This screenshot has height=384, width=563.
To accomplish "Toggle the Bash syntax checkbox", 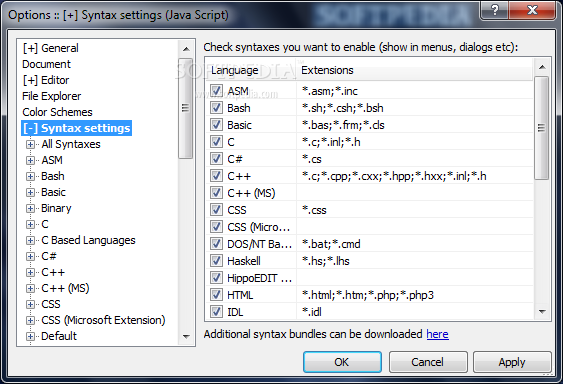I will point(216,107).
